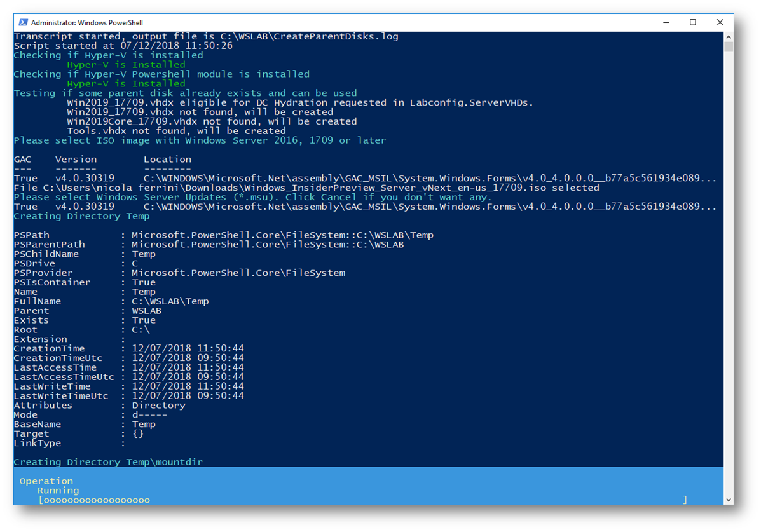Click the 'Transcript started, output file' line

[206, 36]
